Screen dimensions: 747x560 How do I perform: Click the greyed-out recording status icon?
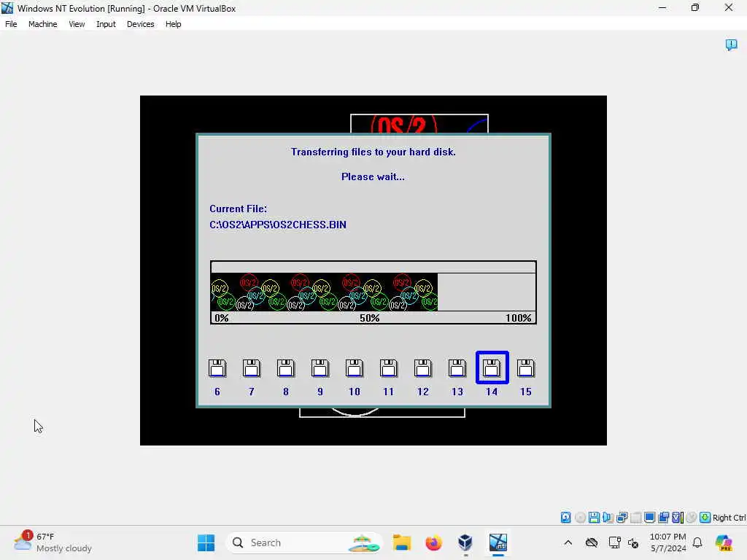(692, 517)
